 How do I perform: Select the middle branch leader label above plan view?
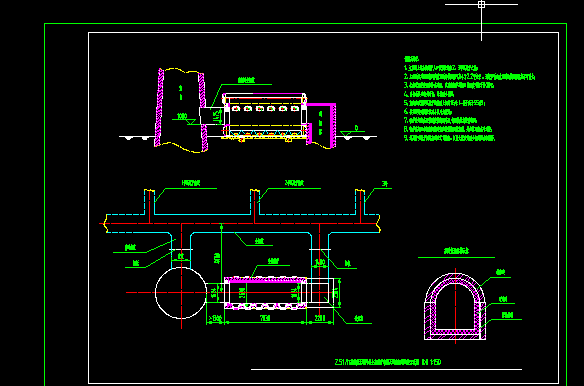[294, 183]
